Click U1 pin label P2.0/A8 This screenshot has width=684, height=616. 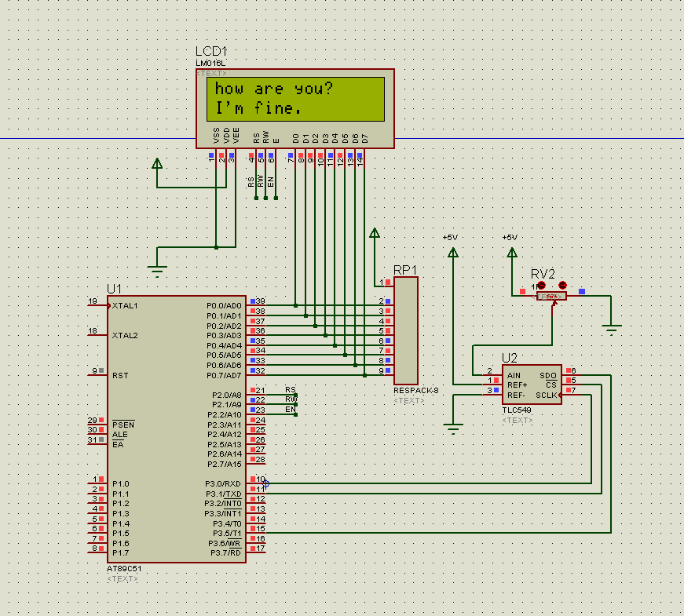tap(227, 395)
